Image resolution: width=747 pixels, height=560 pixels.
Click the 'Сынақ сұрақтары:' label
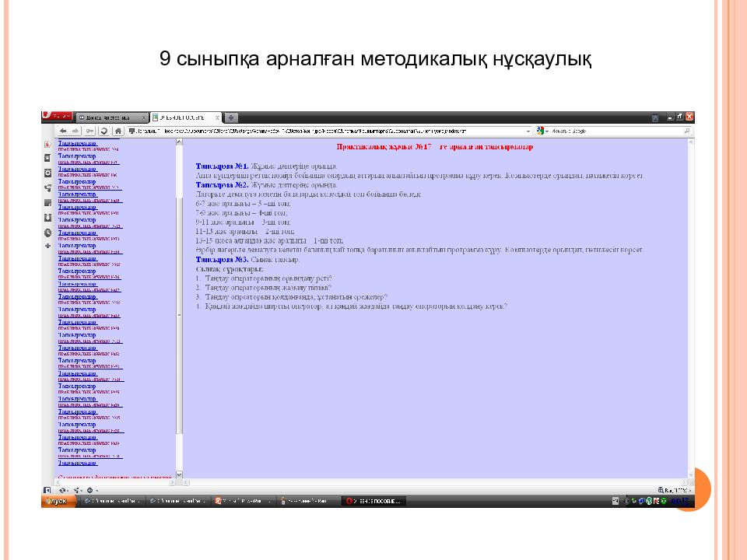coord(230,269)
